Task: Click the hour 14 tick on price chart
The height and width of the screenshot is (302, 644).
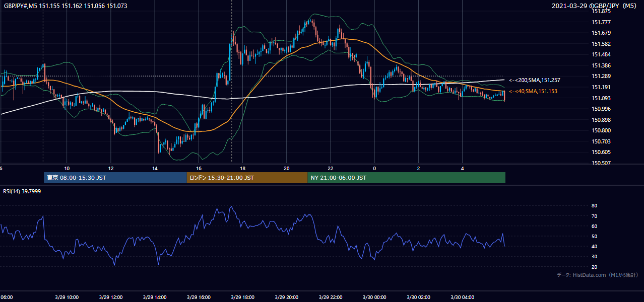Action: click(x=155, y=168)
